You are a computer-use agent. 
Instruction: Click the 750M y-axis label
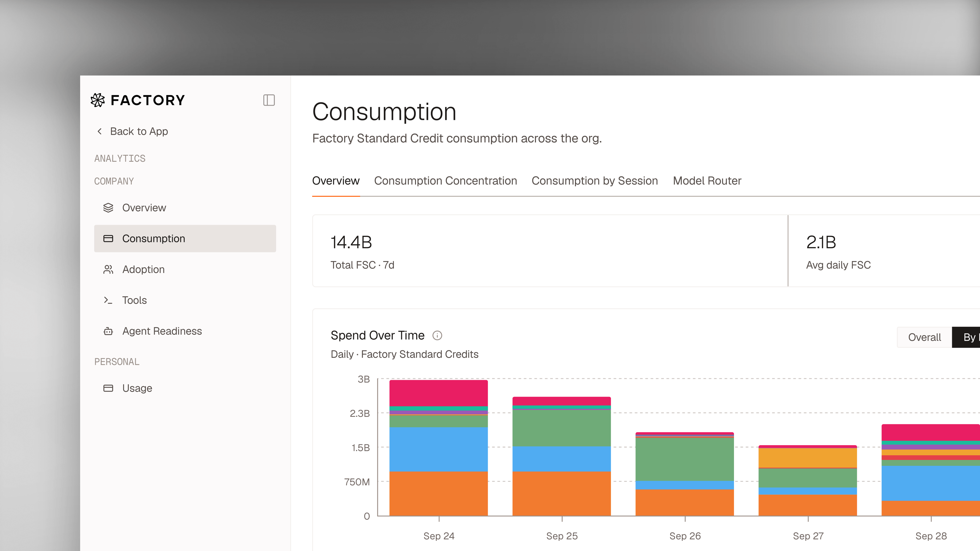(x=357, y=482)
